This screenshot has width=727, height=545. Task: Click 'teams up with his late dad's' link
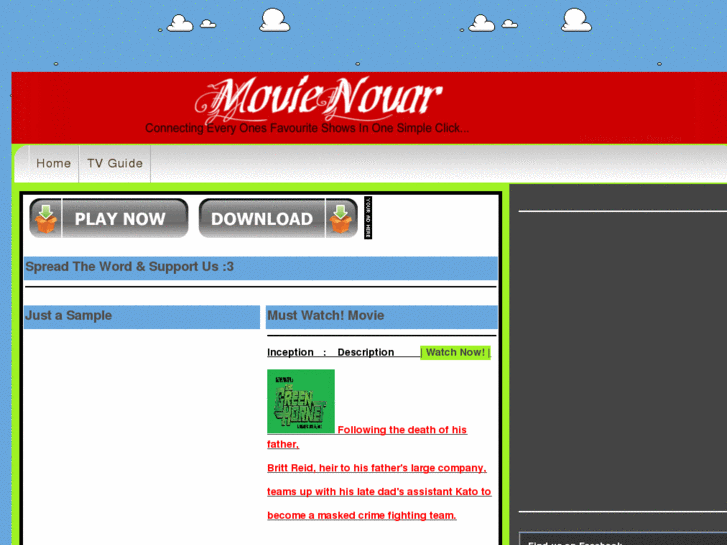pyautogui.click(x=379, y=492)
